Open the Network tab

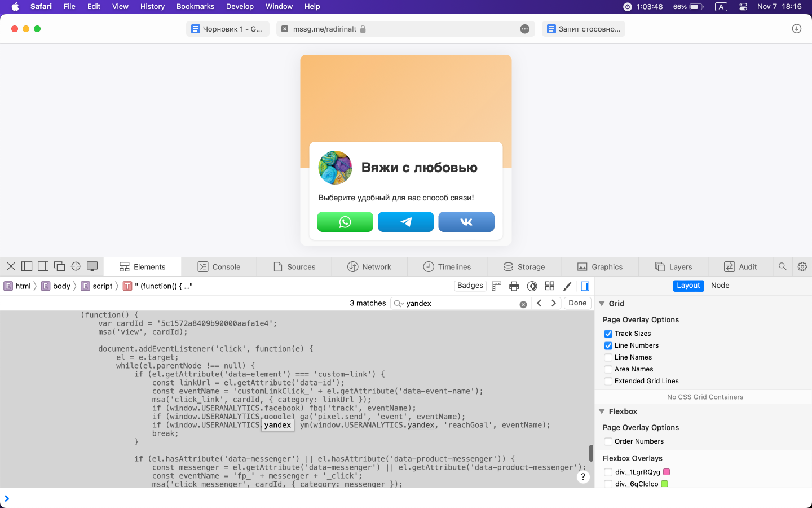point(369,267)
